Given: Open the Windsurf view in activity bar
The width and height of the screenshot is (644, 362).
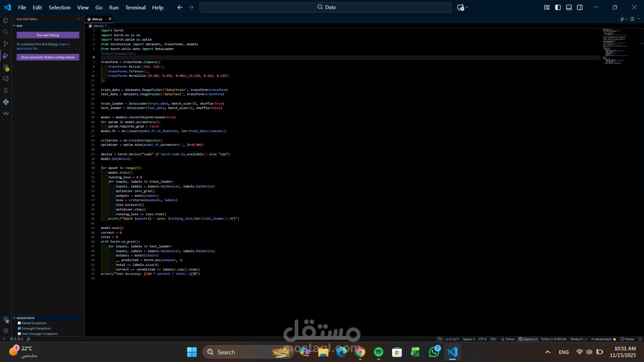Looking at the screenshot, I should (6, 113).
